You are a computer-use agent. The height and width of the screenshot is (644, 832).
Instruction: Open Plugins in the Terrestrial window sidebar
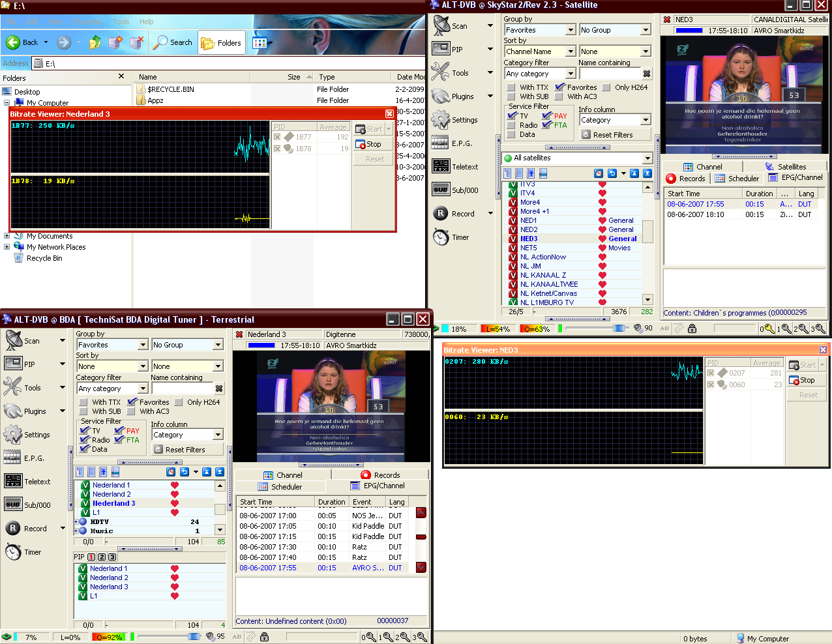pos(13,411)
